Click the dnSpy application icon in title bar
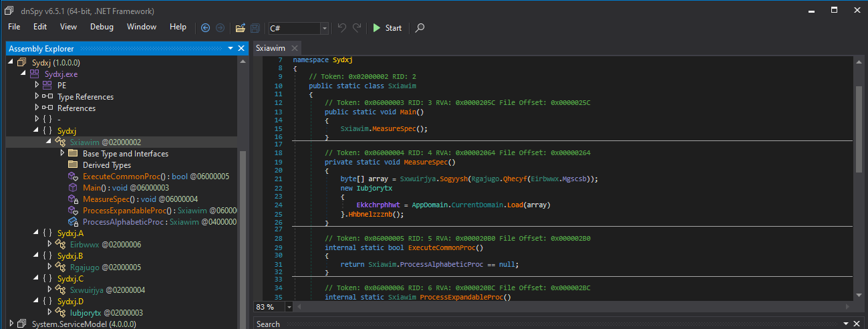Image resolution: width=868 pixels, height=329 pixels. (9, 9)
